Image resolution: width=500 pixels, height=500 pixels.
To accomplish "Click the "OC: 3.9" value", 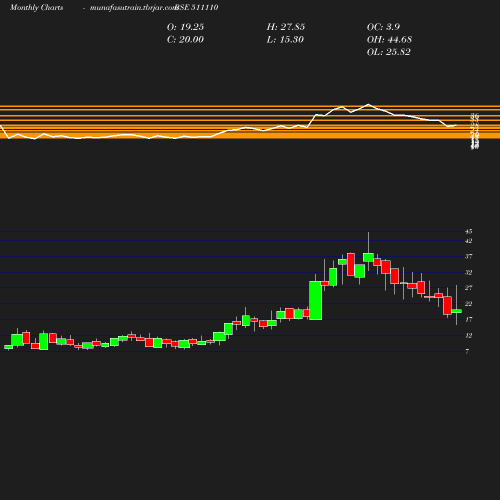I will (383, 27).
